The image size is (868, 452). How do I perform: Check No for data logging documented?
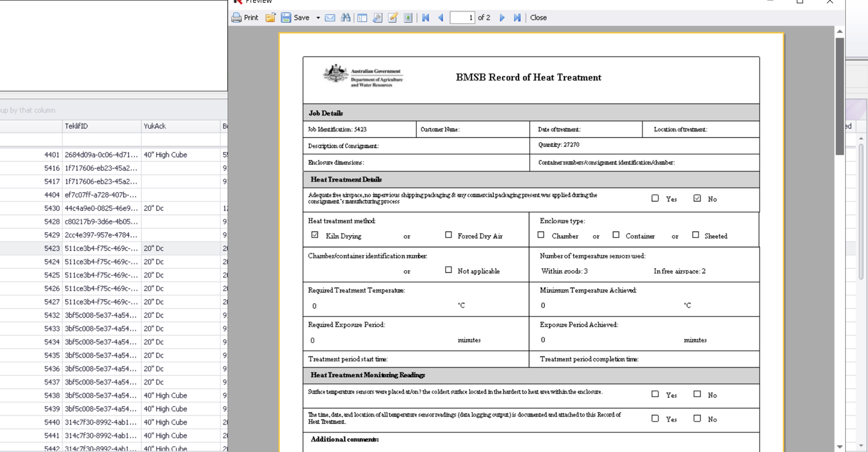pos(697,419)
